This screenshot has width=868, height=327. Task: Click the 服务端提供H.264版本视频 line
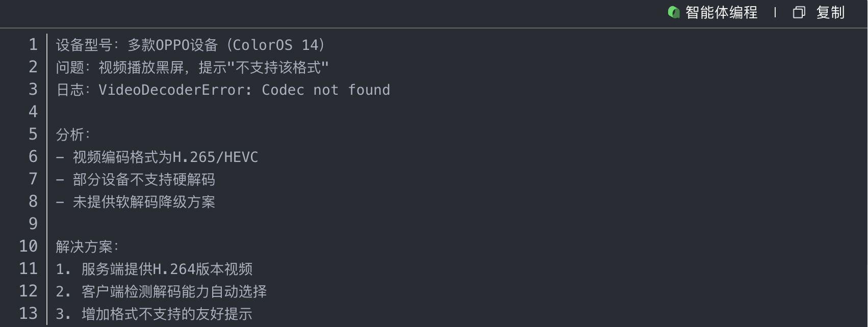click(x=167, y=269)
